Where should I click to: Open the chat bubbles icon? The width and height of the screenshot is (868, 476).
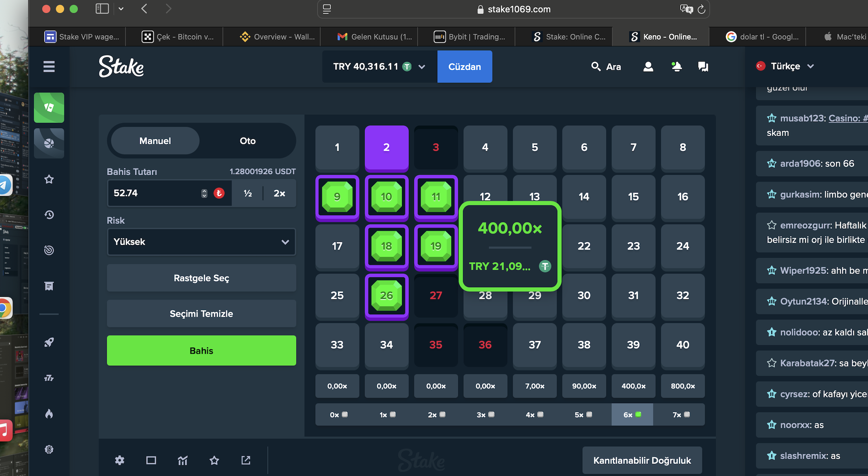(703, 66)
